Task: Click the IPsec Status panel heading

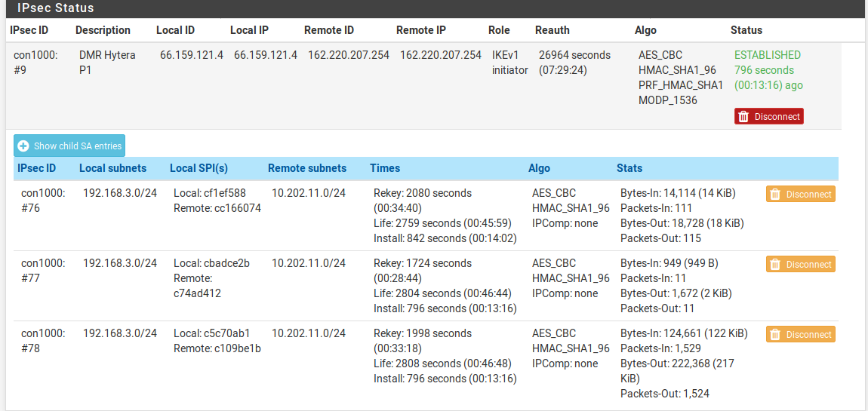Action: point(55,8)
